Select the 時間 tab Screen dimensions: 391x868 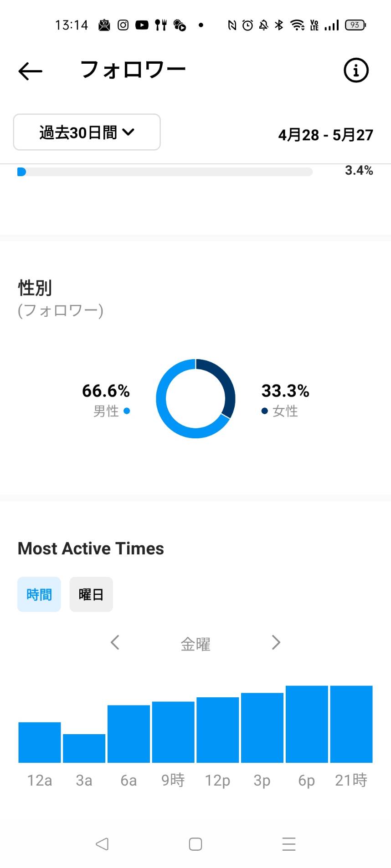(39, 594)
